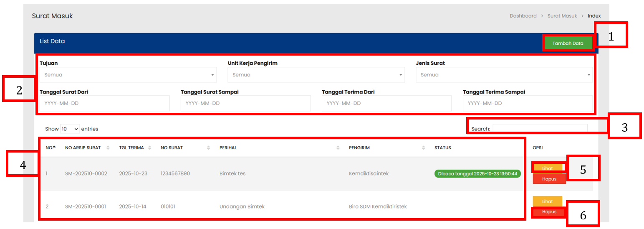644x229 pixels.
Task: Go to Dashboard in the breadcrumb
Action: [523, 16]
